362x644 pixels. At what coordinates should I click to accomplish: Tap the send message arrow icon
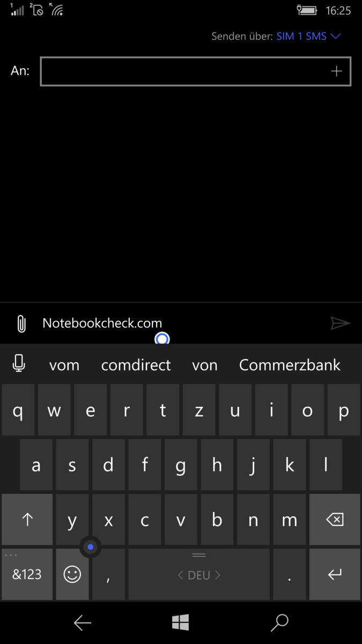[x=340, y=323]
